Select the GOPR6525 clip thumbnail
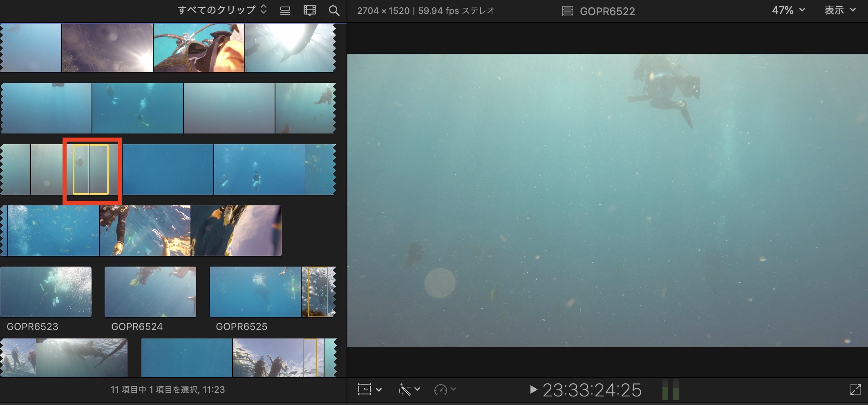 (273, 292)
